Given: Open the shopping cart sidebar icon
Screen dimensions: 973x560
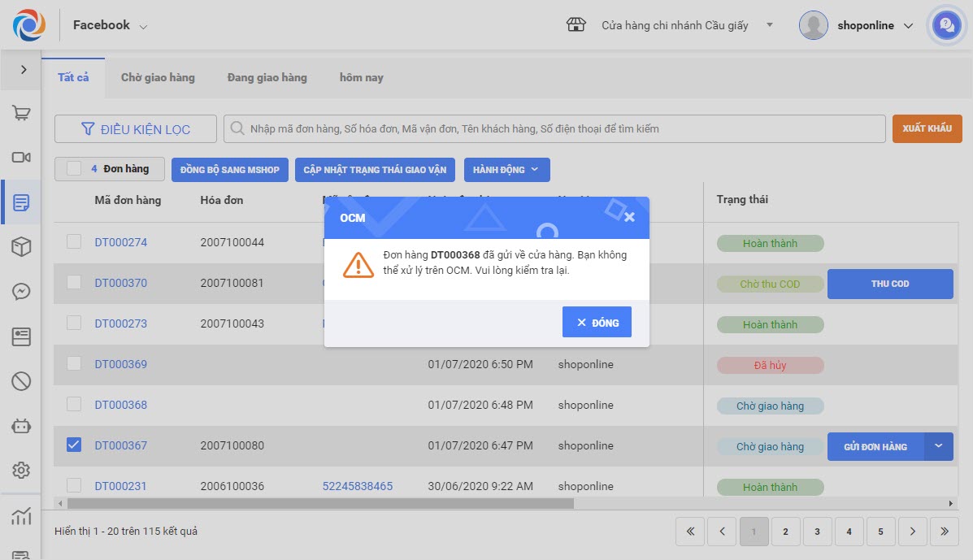Looking at the screenshot, I should [21, 113].
